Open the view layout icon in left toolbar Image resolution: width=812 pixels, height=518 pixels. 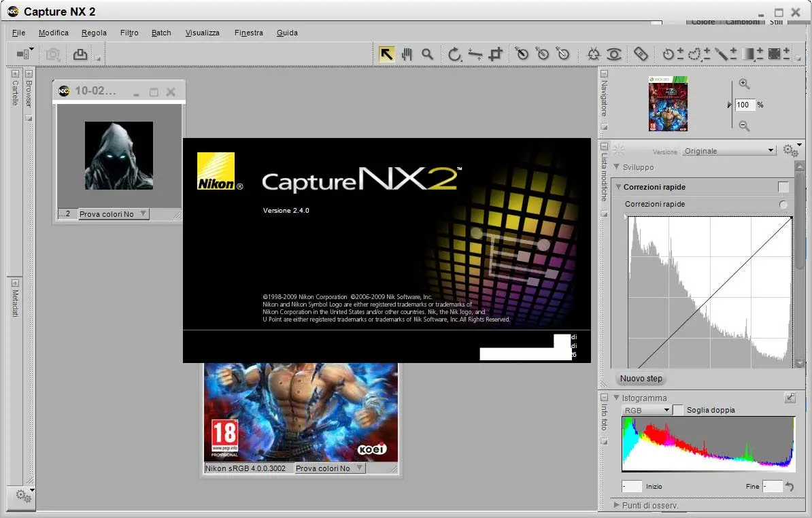coord(25,53)
